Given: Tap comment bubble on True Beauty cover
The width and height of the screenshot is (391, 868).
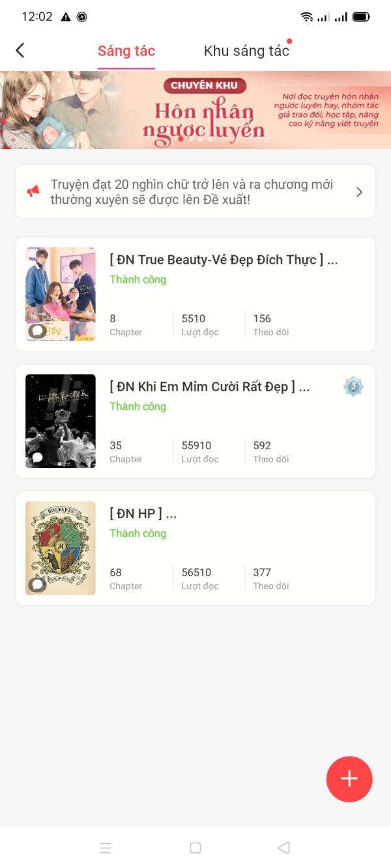Looking at the screenshot, I should pyautogui.click(x=37, y=331).
